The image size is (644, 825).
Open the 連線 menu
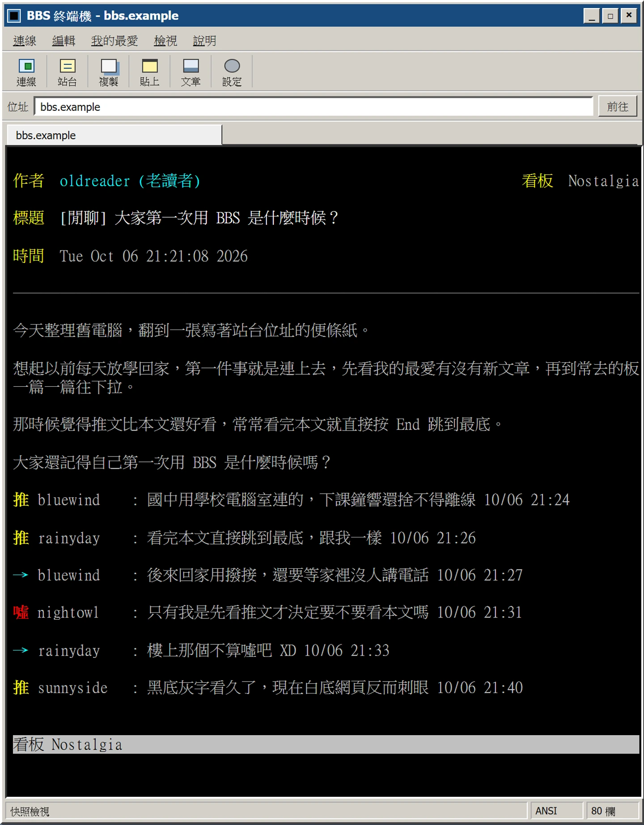pyautogui.click(x=25, y=41)
